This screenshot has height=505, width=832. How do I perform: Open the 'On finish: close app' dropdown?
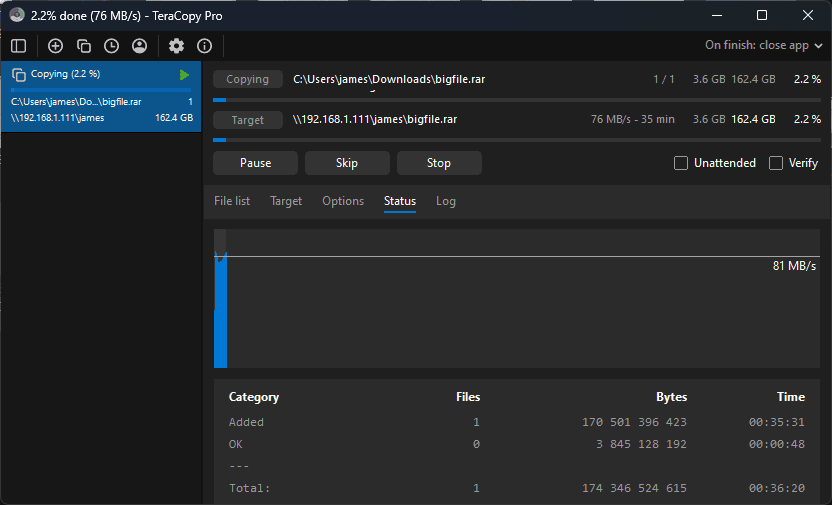763,45
